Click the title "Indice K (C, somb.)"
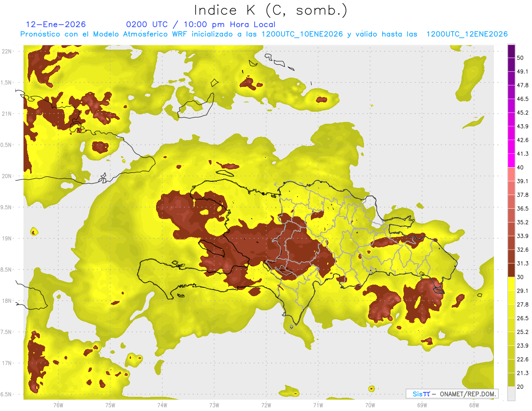 click(270, 10)
